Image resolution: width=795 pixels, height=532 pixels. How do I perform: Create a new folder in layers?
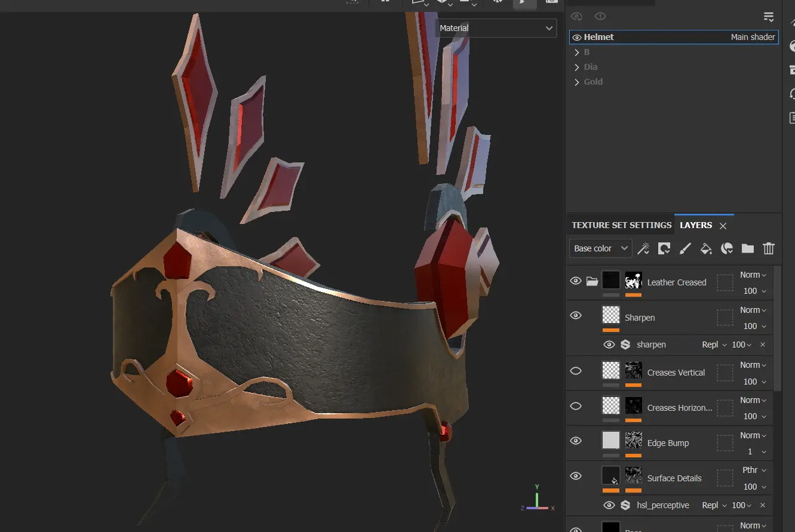pos(748,248)
